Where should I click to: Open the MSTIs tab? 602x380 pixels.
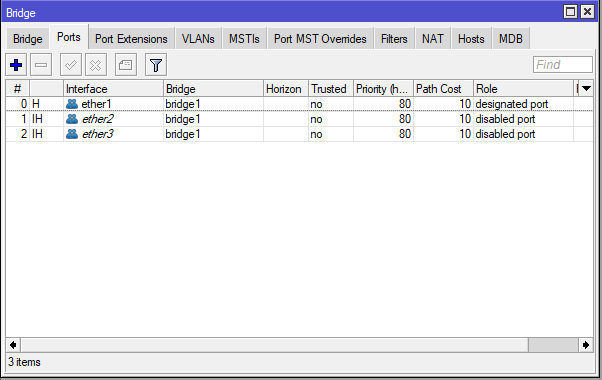pos(244,39)
